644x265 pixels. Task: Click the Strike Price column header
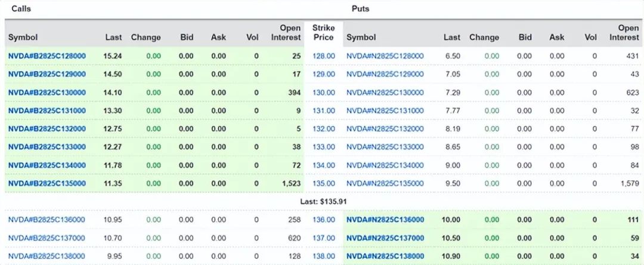pyautogui.click(x=324, y=32)
